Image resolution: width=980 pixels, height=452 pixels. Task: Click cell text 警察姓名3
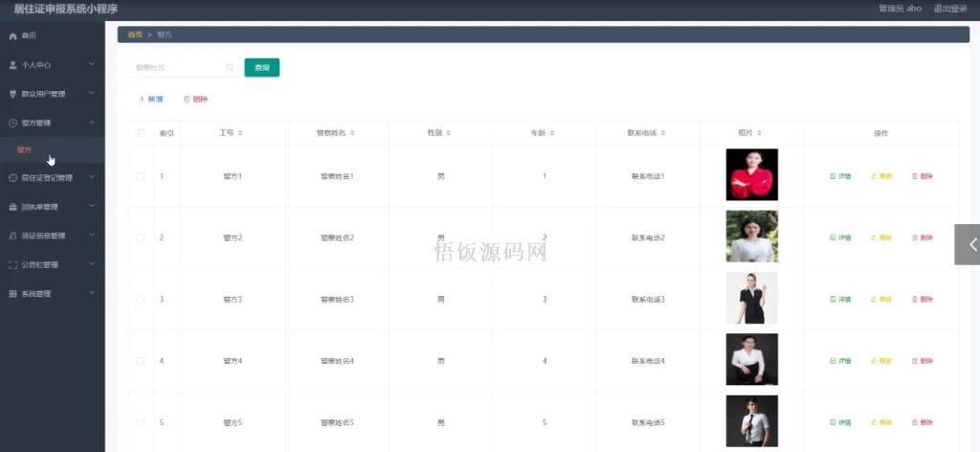(x=338, y=300)
